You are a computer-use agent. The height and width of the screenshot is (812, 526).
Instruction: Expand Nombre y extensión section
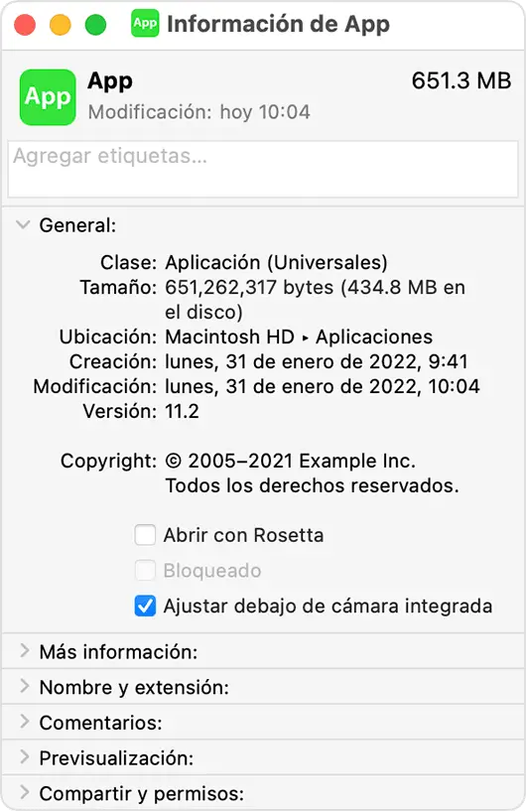coord(24,687)
